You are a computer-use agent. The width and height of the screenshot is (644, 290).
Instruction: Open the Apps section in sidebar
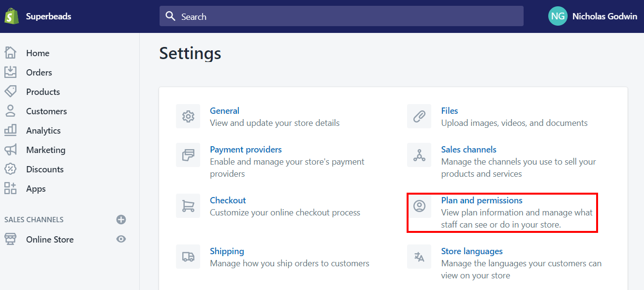35,189
